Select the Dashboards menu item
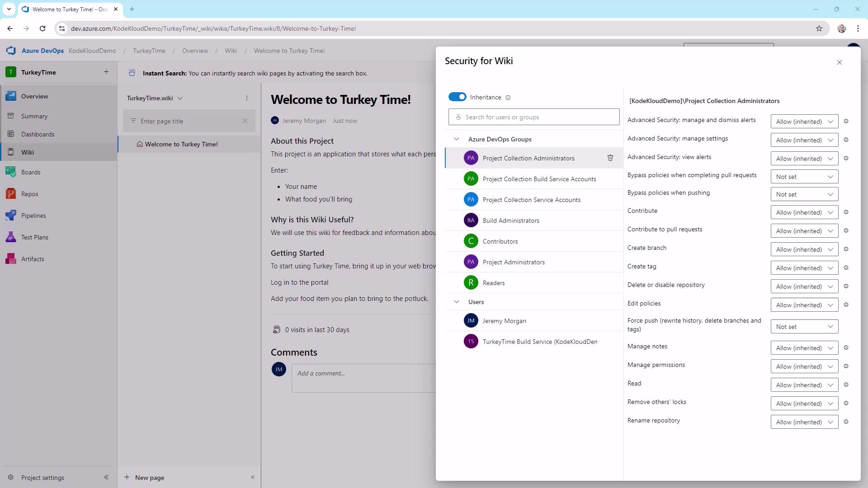Screen dimensions: 868x488 38,134
